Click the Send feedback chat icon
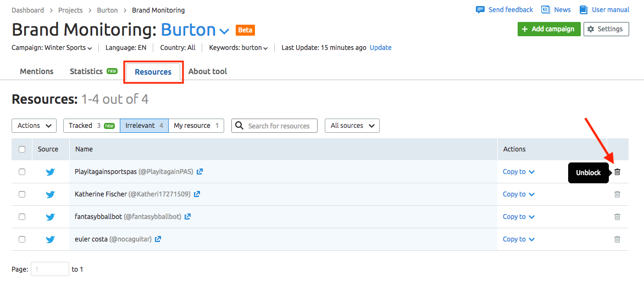The width and height of the screenshot is (644, 281). (x=480, y=10)
